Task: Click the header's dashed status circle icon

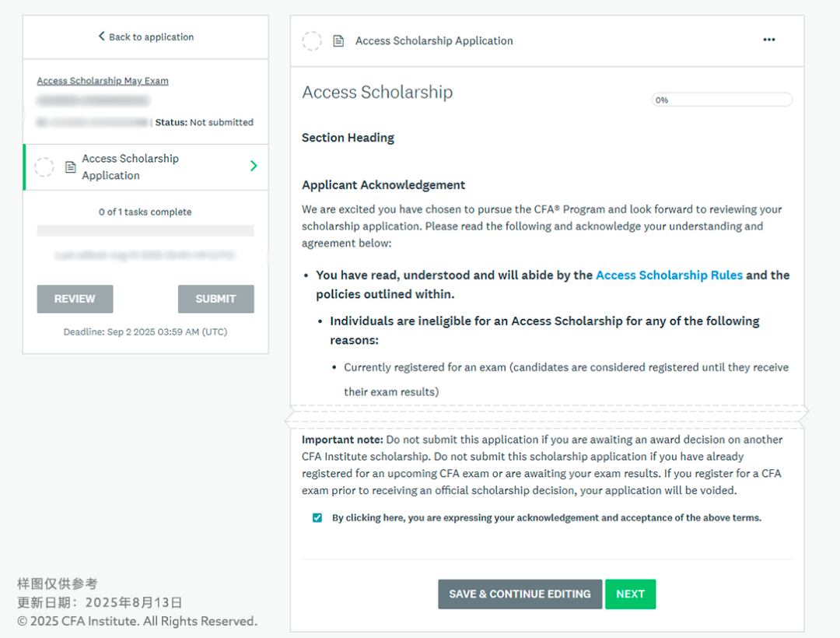Action: [312, 41]
